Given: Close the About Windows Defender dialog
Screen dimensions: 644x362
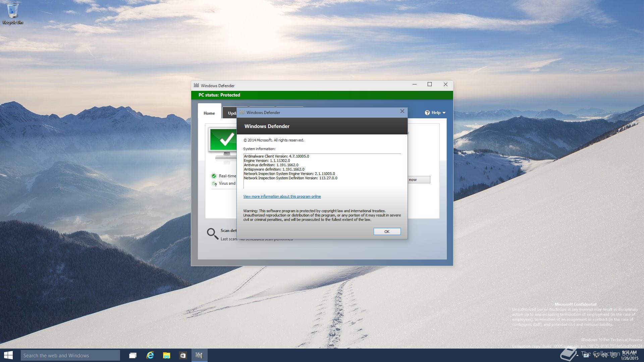Looking at the screenshot, I should click(x=402, y=111).
